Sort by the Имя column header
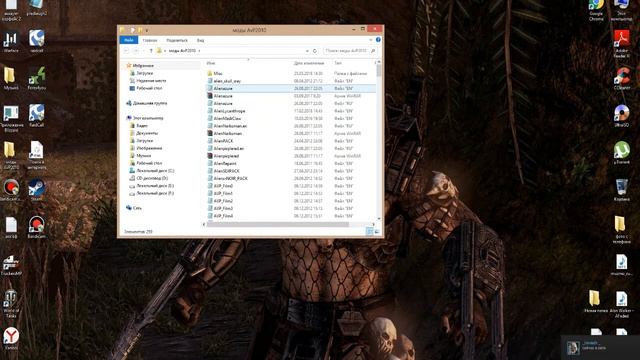Viewport: 640px width, 360px height. click(211, 63)
